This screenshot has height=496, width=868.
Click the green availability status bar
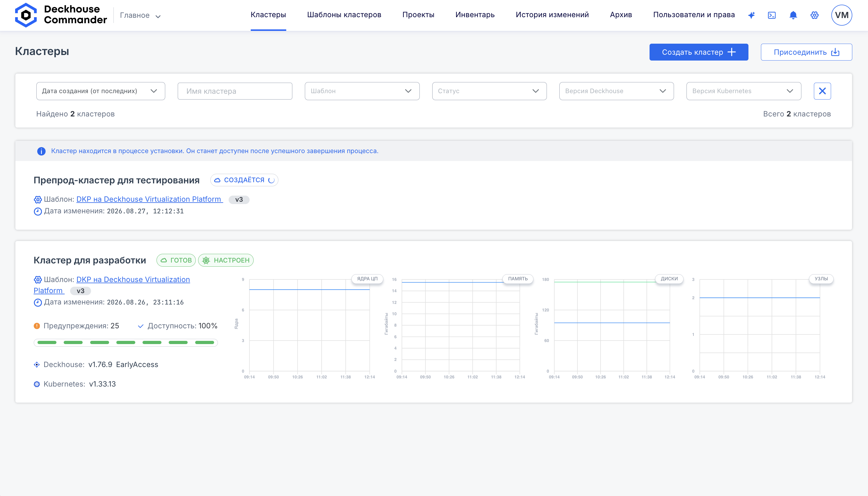coord(126,343)
